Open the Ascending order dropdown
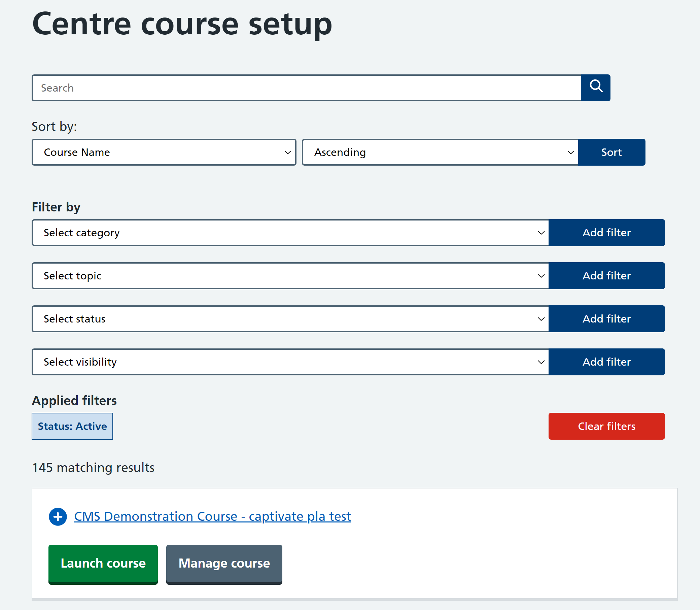 click(x=440, y=152)
